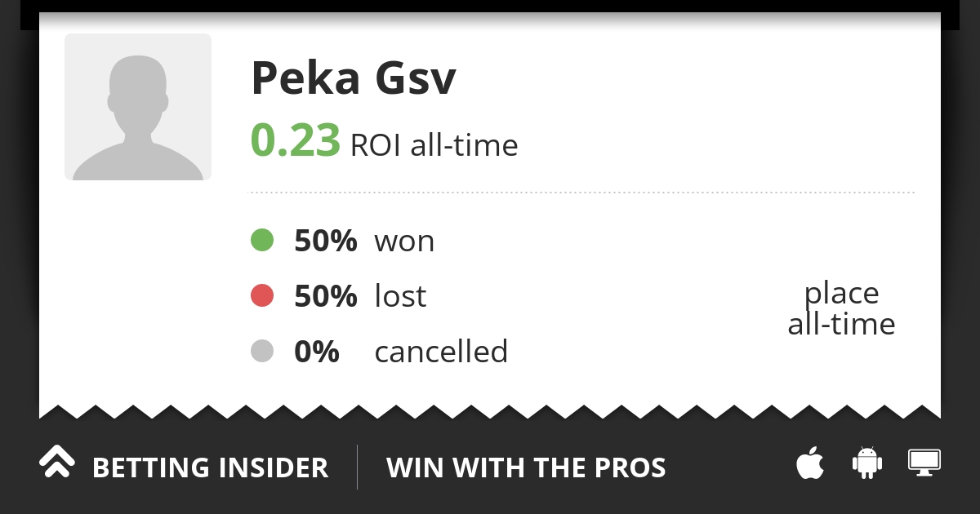This screenshot has height=514, width=980.
Task: Click the Betting Insider double-chevron logo
Action: point(57,463)
